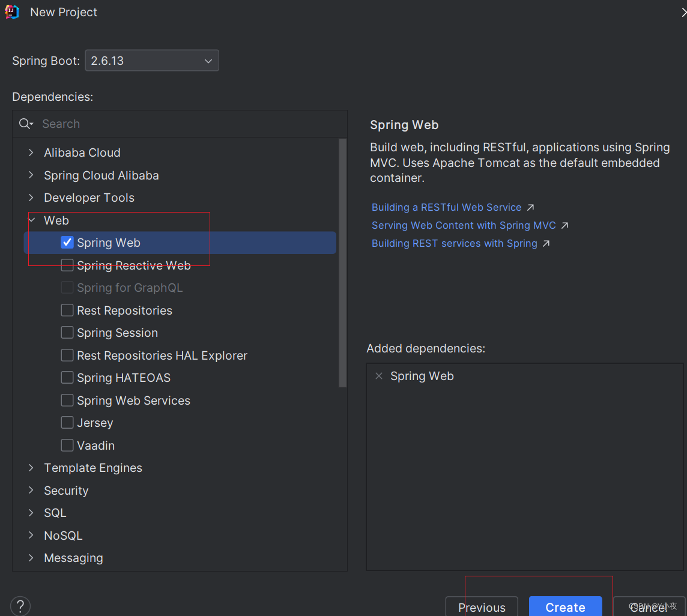Close the New Project dialog

coord(683,12)
